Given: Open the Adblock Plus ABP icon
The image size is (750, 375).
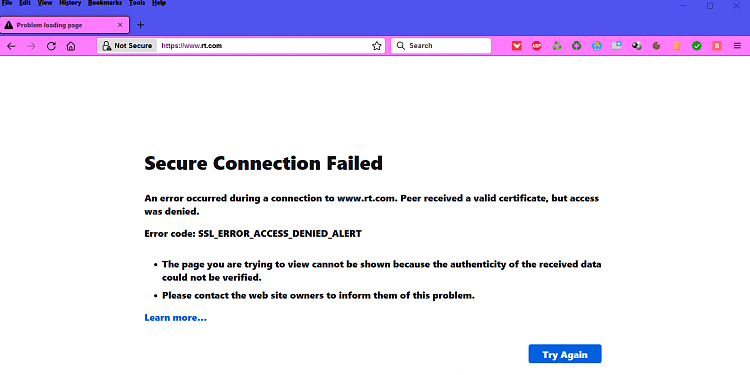Looking at the screenshot, I should coord(537,46).
